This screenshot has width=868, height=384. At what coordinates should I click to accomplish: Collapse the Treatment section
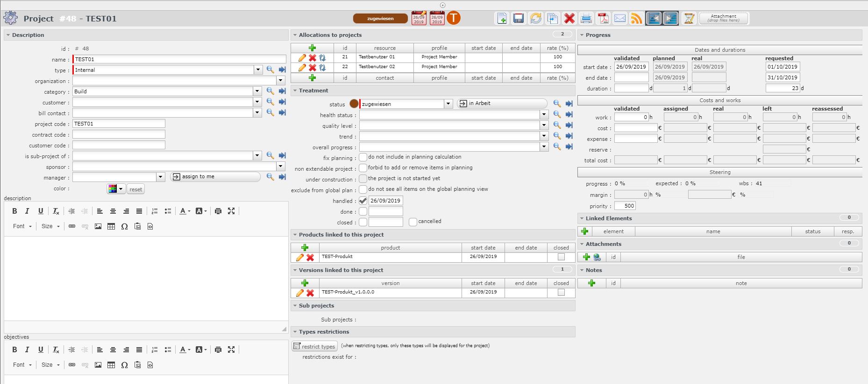(x=295, y=91)
